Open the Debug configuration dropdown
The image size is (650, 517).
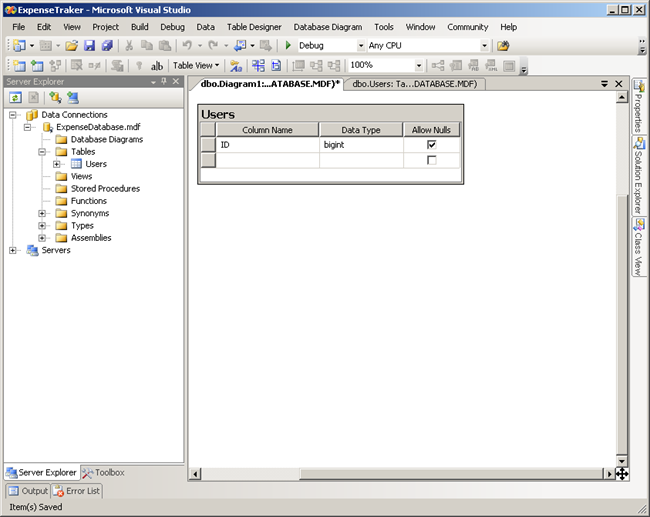pyautogui.click(x=360, y=46)
